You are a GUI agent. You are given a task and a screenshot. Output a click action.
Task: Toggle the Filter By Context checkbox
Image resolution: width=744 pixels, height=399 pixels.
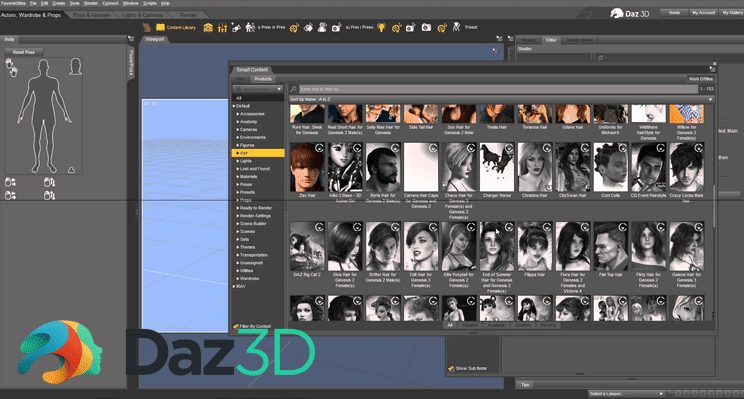235,326
